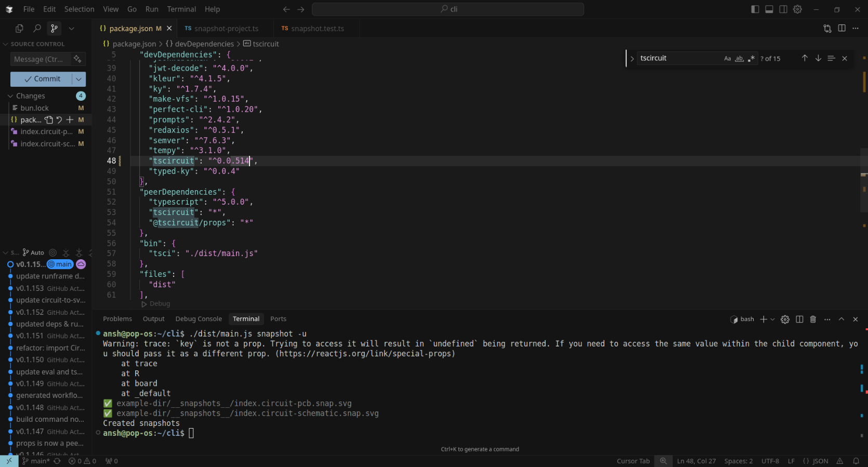Open the Search view icon in sidebar

pyautogui.click(x=37, y=29)
